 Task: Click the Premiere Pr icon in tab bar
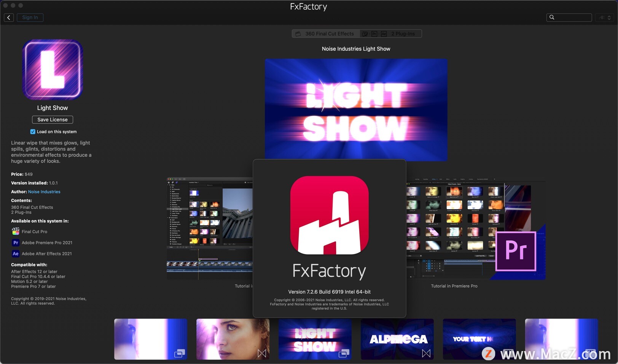(374, 34)
